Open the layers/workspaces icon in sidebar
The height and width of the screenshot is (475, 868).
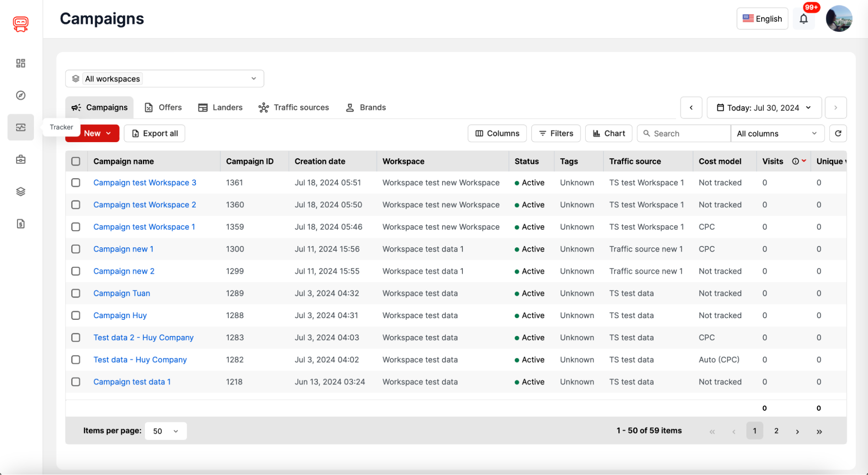tap(20, 191)
